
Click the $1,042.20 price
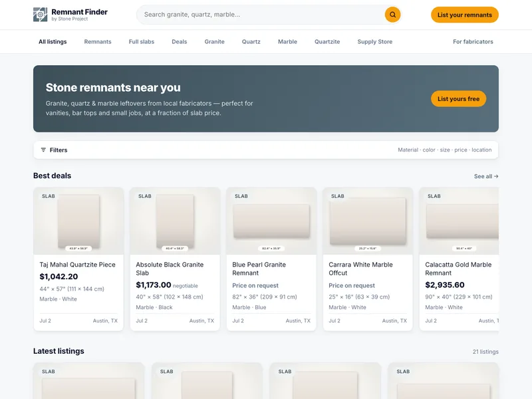[59, 277]
